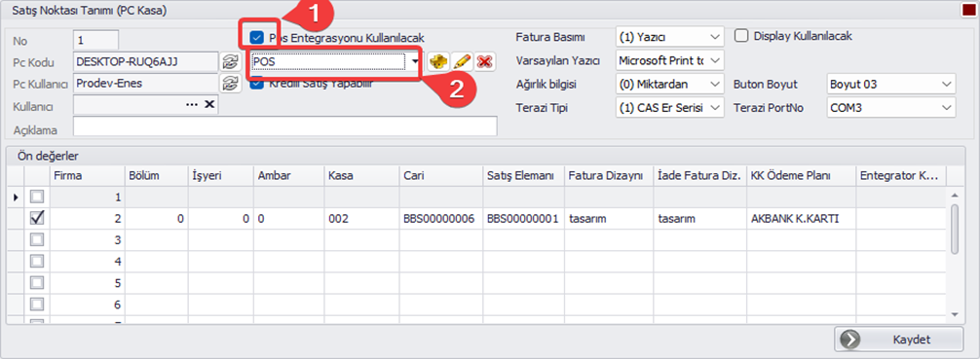Open Terazi Tipi dropdown
Viewport: 980px width, 359px height.
(715, 107)
